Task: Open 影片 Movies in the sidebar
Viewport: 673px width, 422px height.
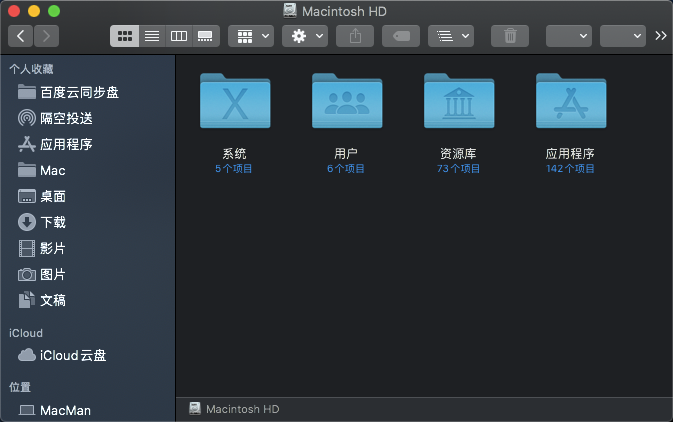Action: pos(88,249)
